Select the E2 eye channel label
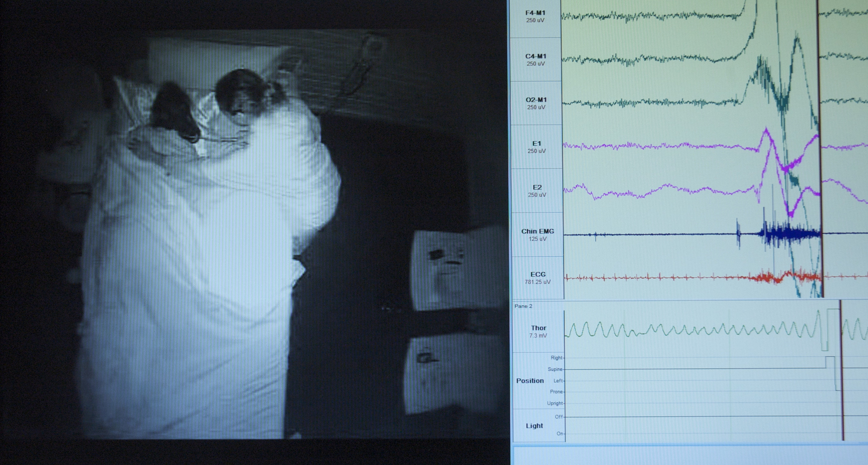868x465 pixels. [537, 187]
